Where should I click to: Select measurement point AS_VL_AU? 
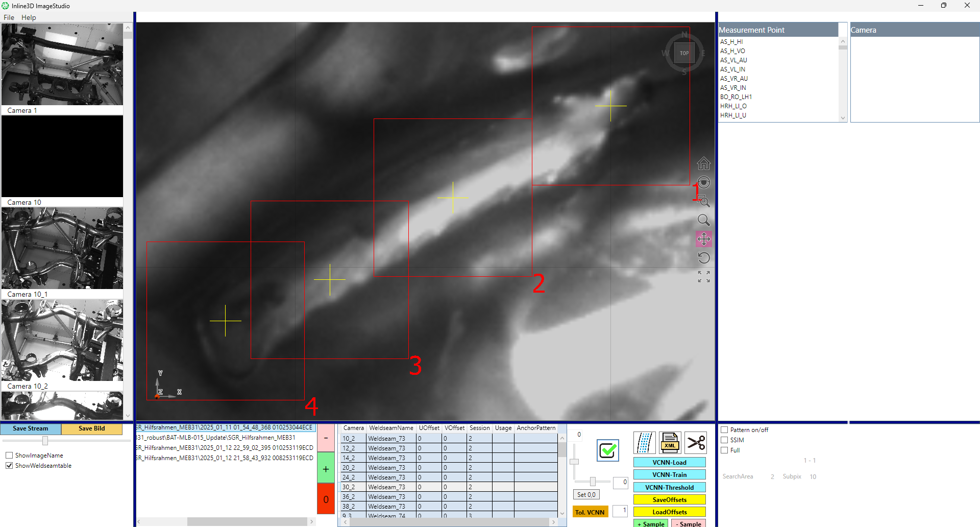tap(733, 60)
